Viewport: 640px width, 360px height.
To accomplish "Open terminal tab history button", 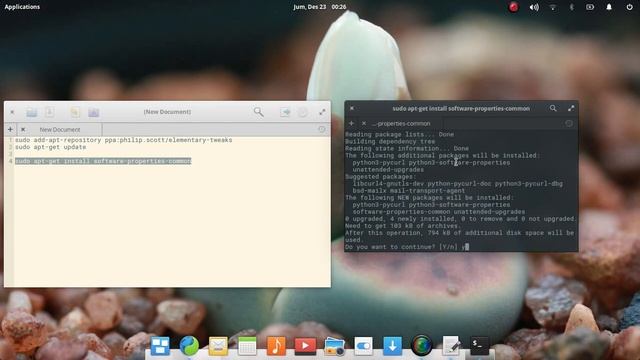I will tap(569, 123).
